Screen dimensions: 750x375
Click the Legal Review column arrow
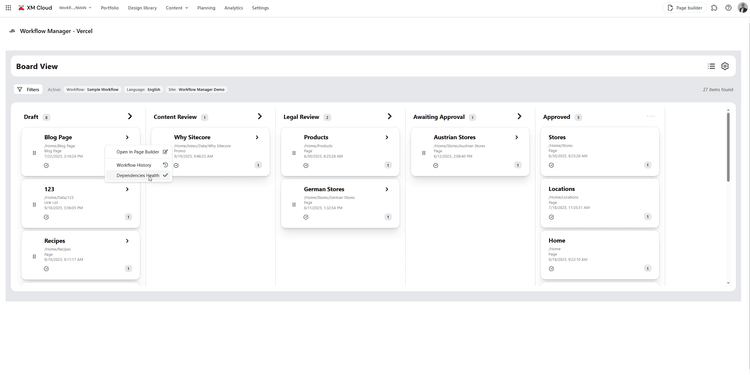coord(389,116)
